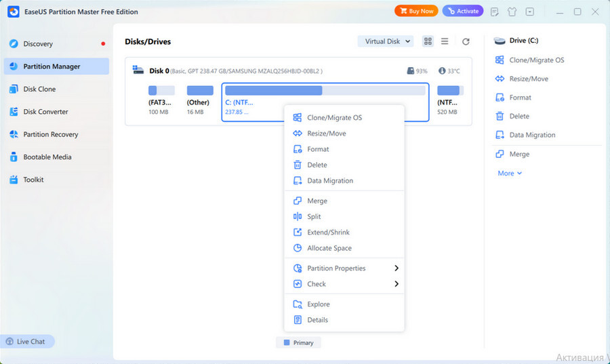
Task: Click the Buy Now button
Action: [x=416, y=11]
